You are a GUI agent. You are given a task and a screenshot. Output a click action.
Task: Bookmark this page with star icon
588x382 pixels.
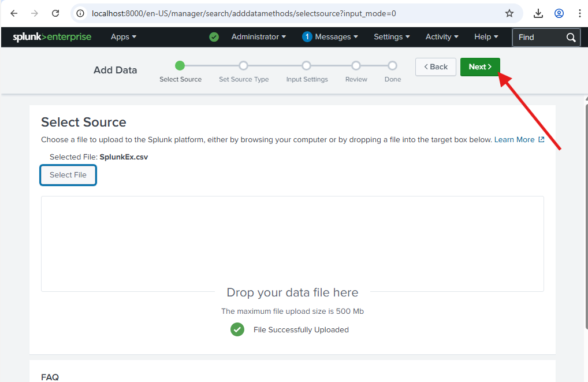pyautogui.click(x=509, y=13)
